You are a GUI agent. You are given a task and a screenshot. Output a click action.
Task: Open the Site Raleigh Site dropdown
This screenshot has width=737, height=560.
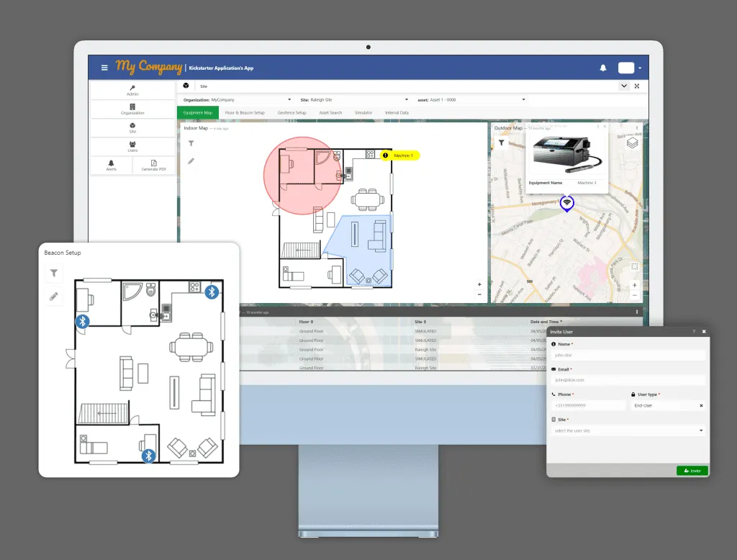[407, 100]
